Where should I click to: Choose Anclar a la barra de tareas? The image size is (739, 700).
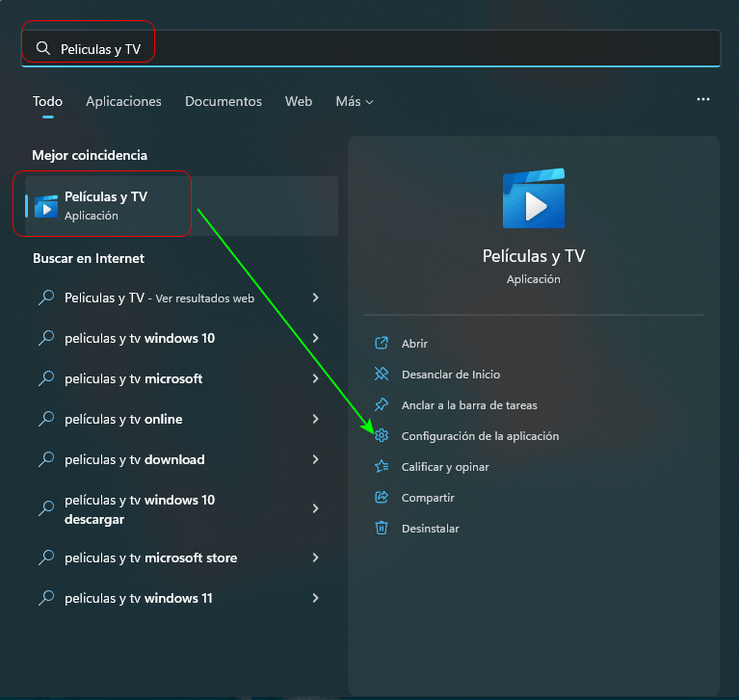click(469, 405)
